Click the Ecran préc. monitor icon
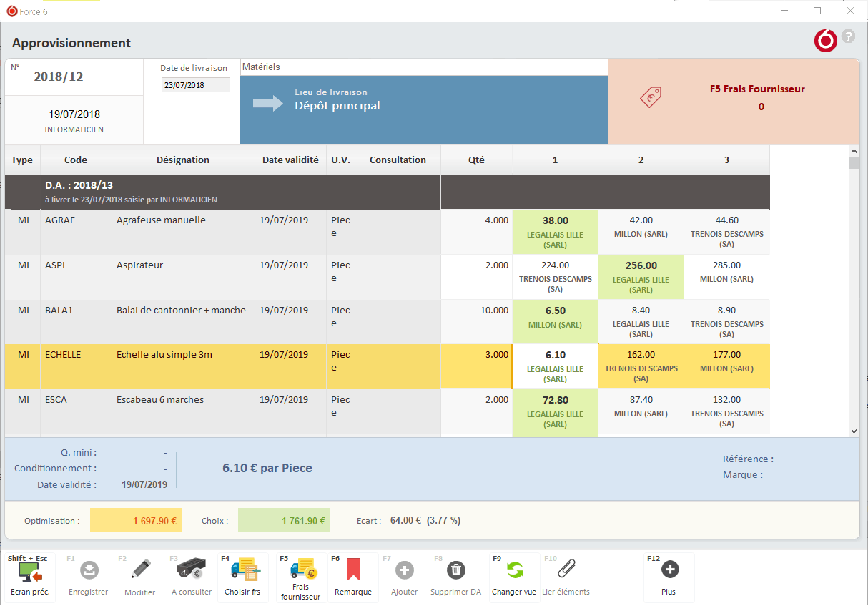The image size is (868, 606). pyautogui.click(x=30, y=571)
